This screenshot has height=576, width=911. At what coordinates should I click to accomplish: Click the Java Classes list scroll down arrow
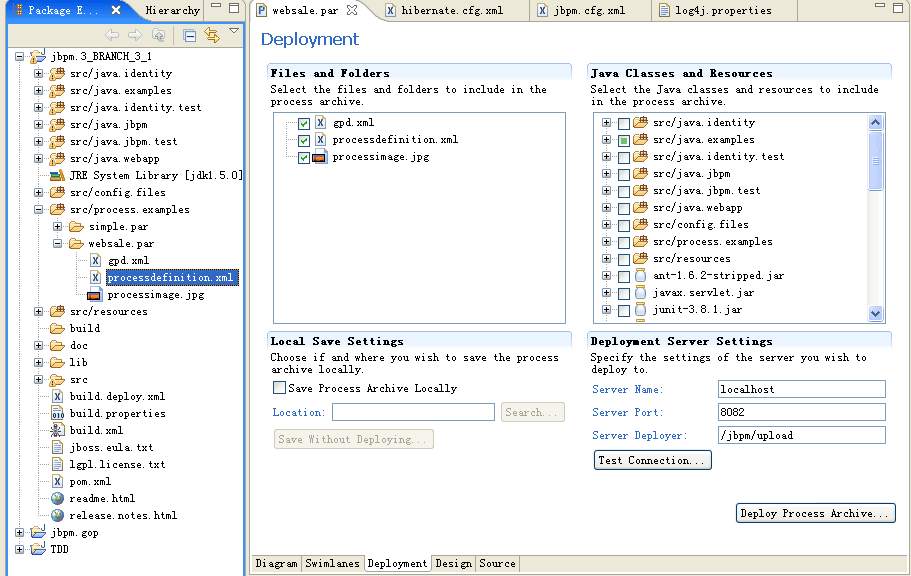coord(876,313)
